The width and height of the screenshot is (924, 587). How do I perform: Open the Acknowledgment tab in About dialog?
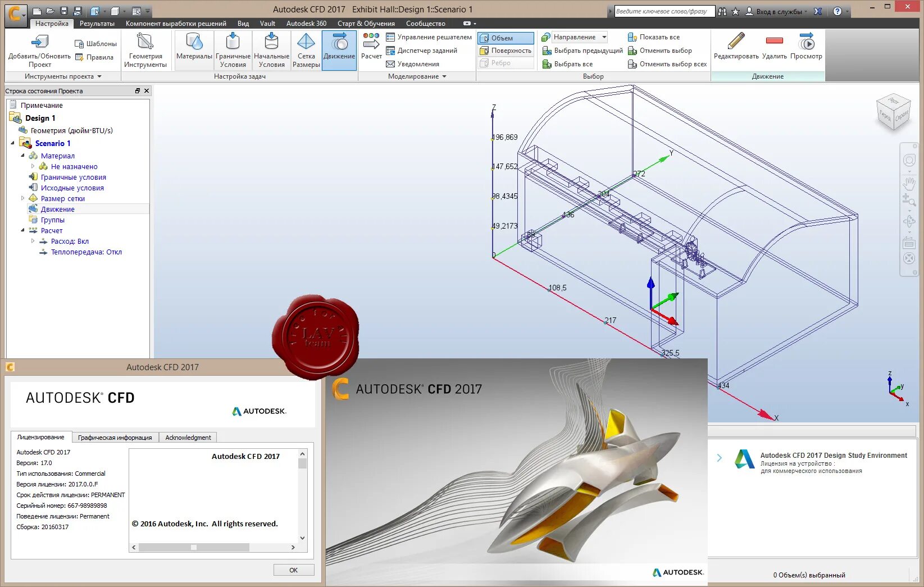pyautogui.click(x=188, y=438)
